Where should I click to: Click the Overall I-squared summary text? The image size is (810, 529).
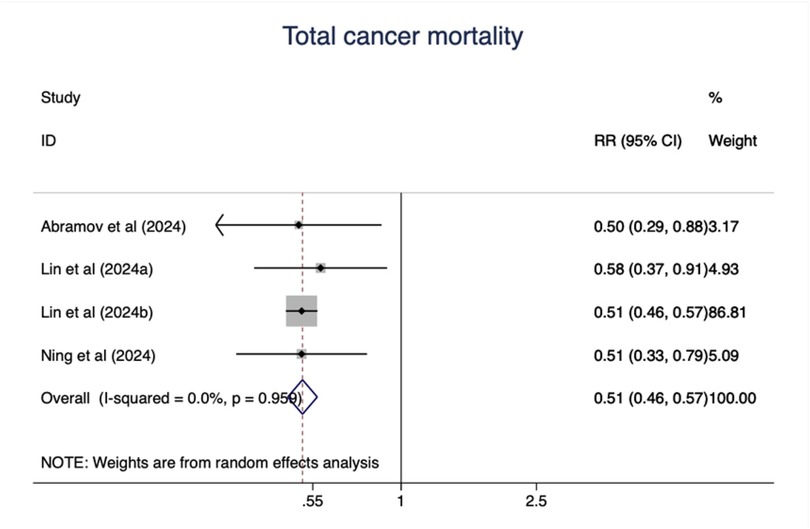[x=170, y=398]
